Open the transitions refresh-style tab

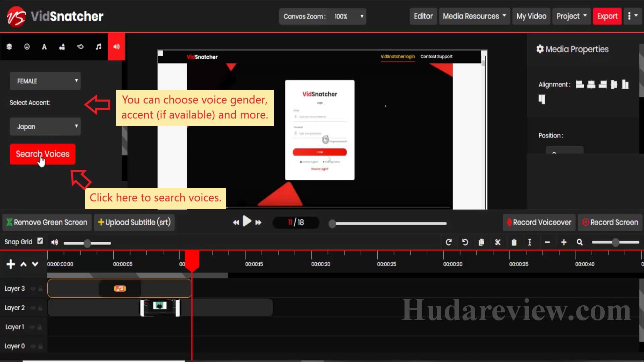[80, 47]
